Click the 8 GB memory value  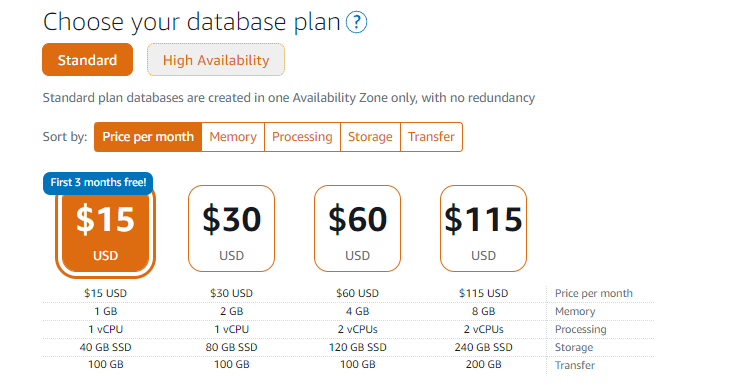tap(483, 311)
